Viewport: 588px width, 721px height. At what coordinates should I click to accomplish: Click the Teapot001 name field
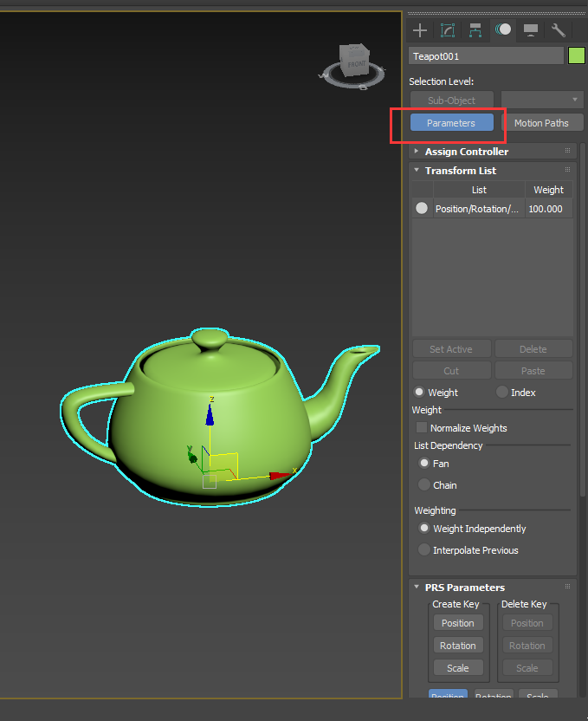(x=486, y=56)
